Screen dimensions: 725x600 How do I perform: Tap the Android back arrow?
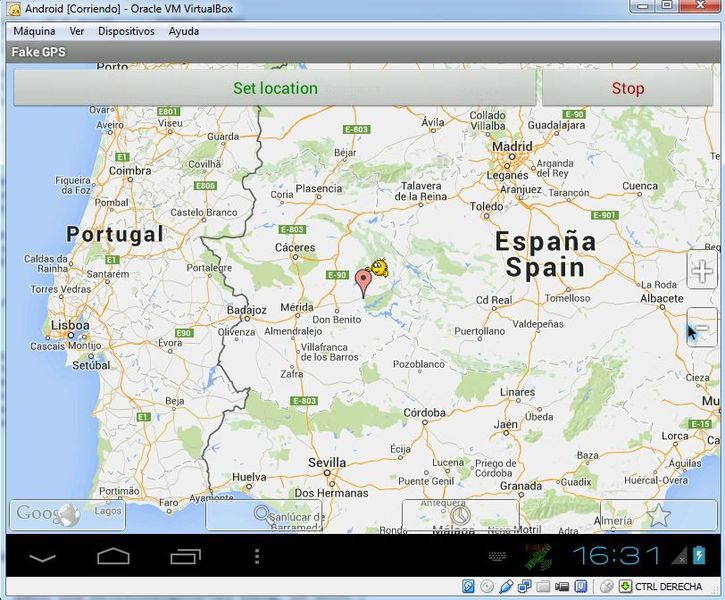43,557
